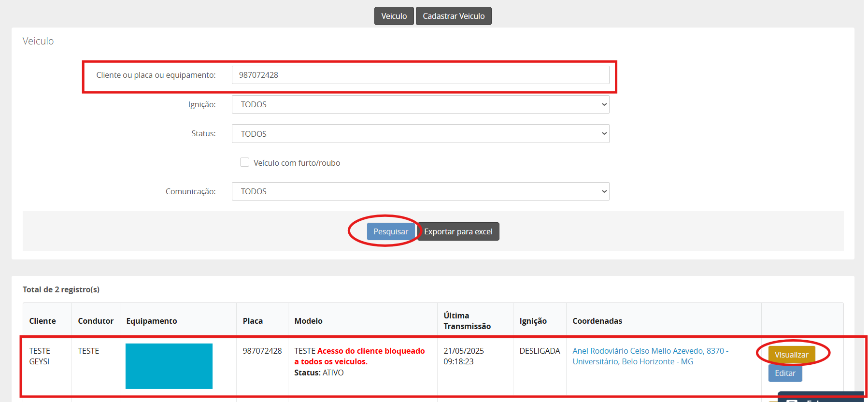Image resolution: width=868 pixels, height=402 pixels.
Task: Select the Modelo column header
Action: click(308, 321)
